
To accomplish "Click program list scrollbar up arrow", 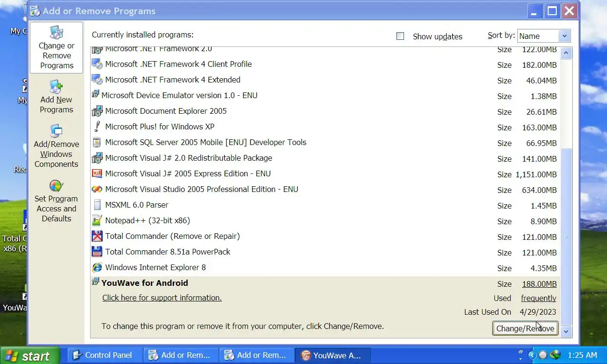I will pyautogui.click(x=566, y=53).
